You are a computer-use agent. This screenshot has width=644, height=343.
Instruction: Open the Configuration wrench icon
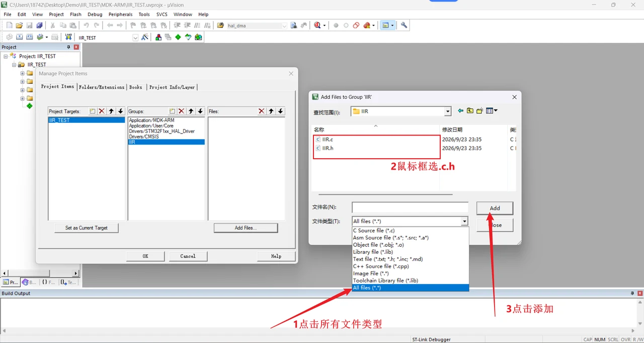(x=404, y=25)
